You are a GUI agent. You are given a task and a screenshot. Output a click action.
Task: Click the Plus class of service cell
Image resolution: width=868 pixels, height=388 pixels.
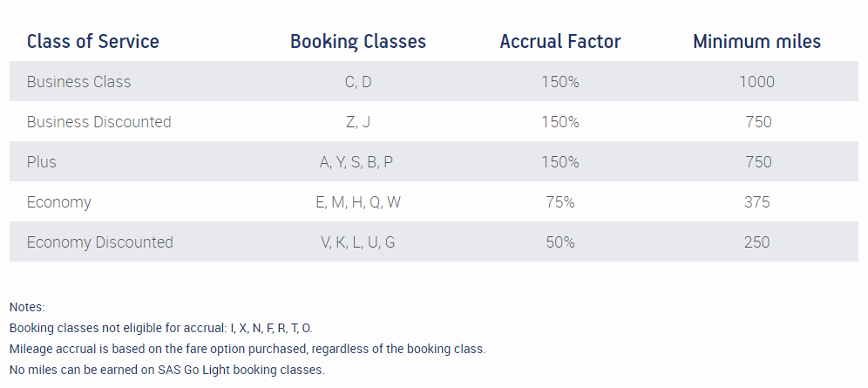[x=42, y=162]
